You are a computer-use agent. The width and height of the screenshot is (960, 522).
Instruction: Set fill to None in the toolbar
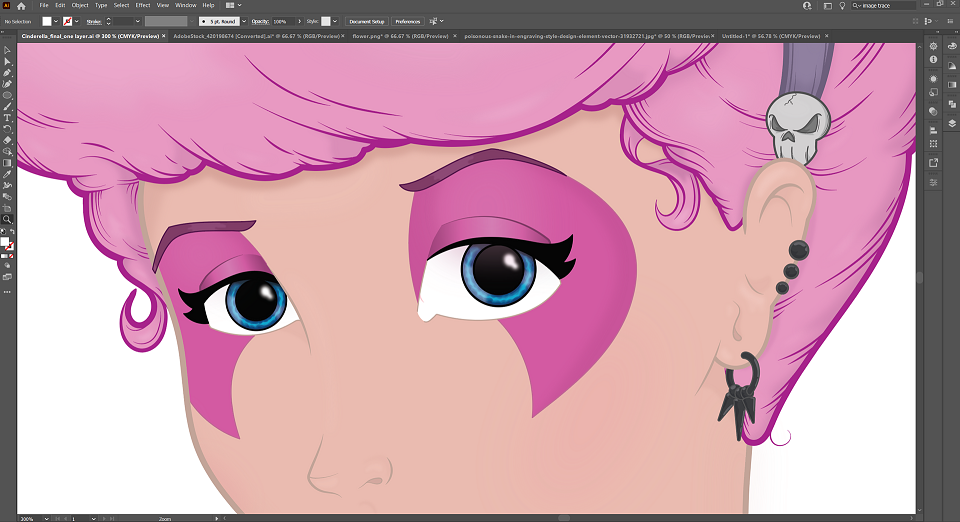[x=12, y=256]
